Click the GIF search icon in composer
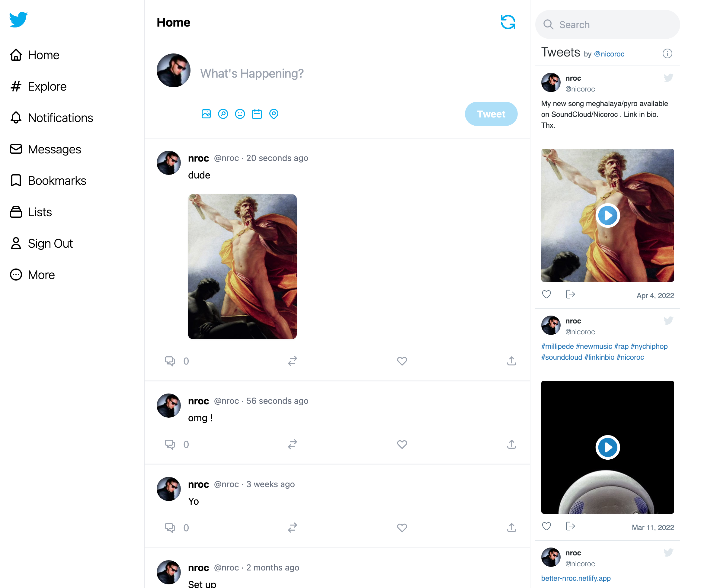This screenshot has height=588, width=717. [223, 114]
